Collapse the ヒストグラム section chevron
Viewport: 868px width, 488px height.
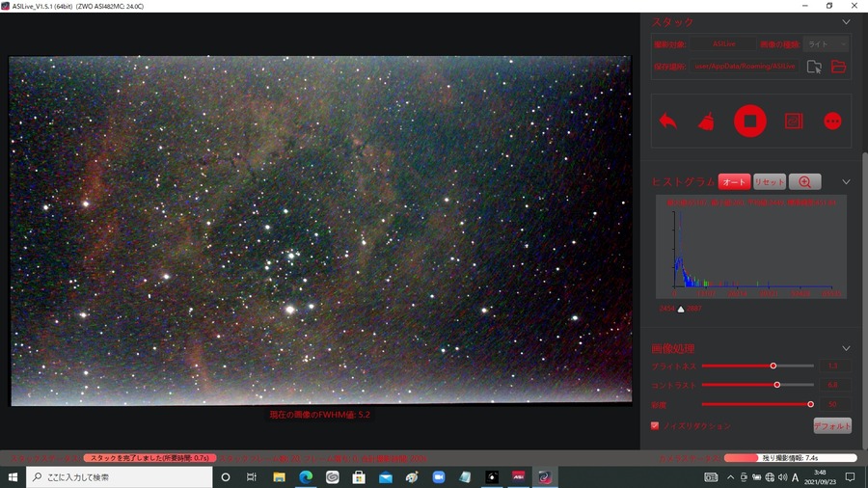(x=846, y=181)
